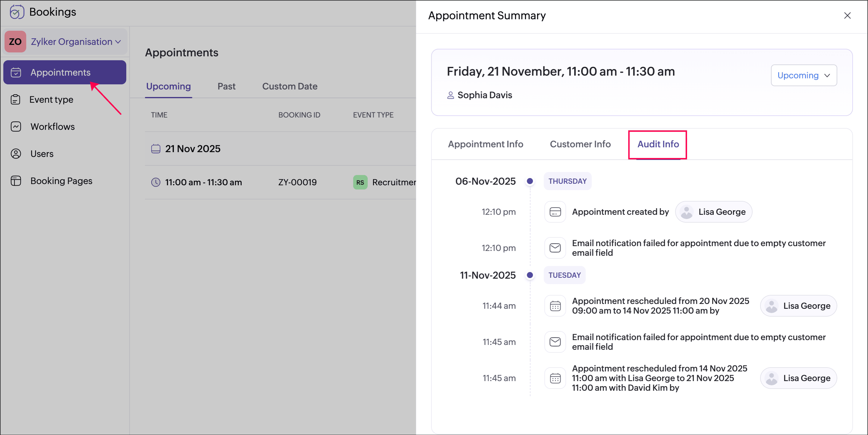Viewport: 868px width, 435px height.
Task: Click the calendar icon beside the 11:44 am reschedule entry
Action: coord(555,306)
